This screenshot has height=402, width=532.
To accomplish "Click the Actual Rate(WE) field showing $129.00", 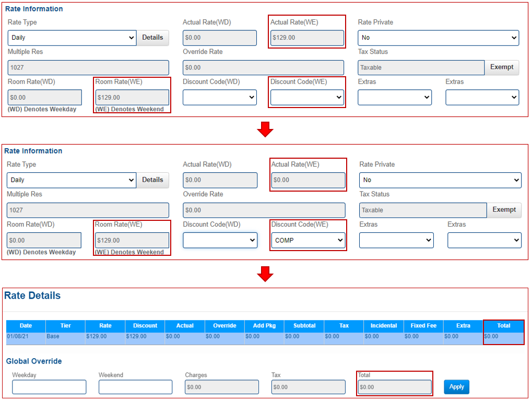I will tap(308, 38).
